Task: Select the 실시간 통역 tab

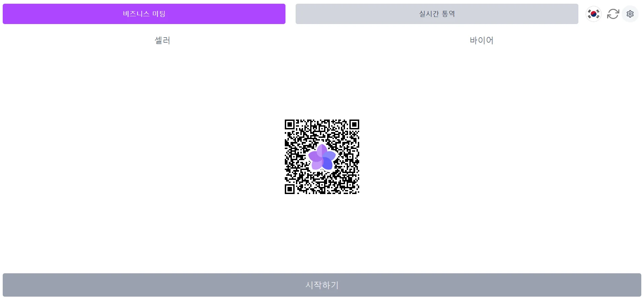Action: pyautogui.click(x=437, y=14)
